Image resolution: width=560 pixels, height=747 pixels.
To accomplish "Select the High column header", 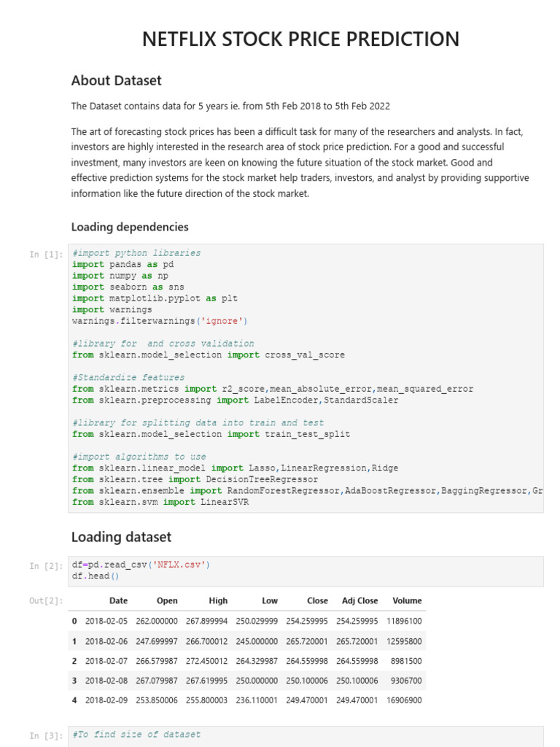I will pyautogui.click(x=218, y=601).
